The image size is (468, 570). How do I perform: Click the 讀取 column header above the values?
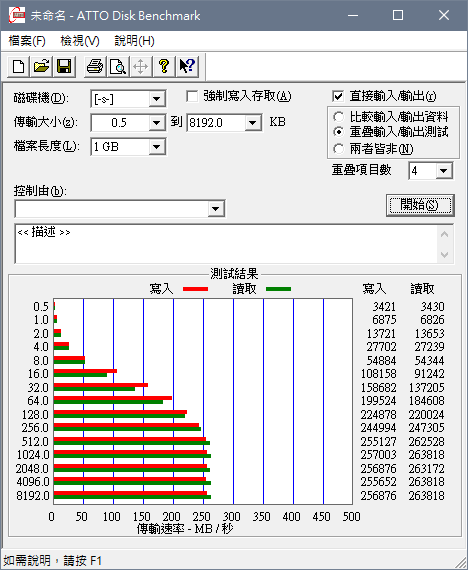click(x=423, y=289)
